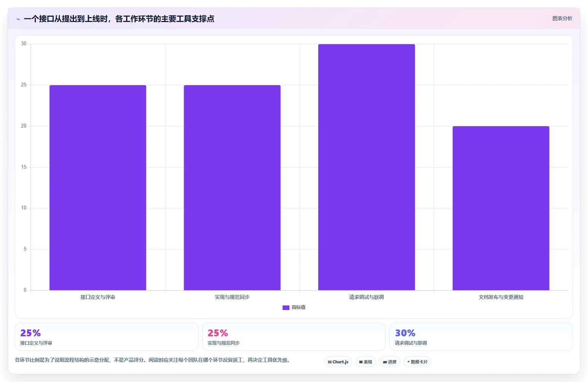
Task: Click the 接口定义与评审 bar in the chart
Action: 98,187
